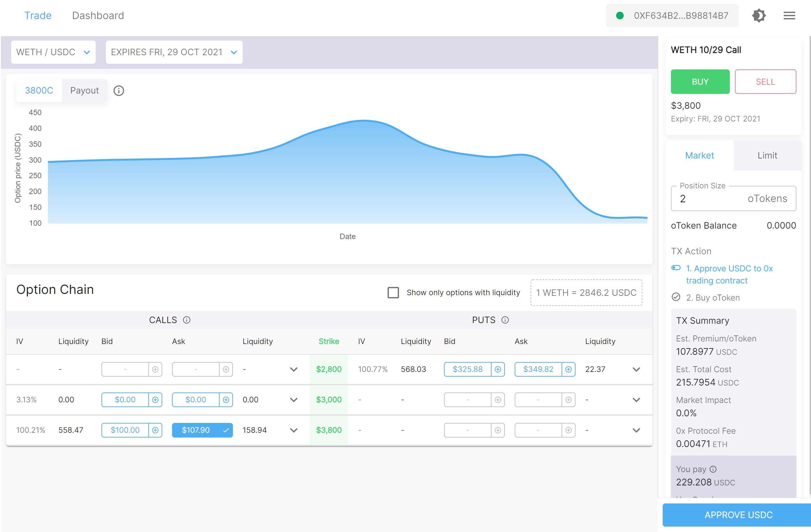Click plus icon on $100.00 call bid
The width and height of the screenshot is (811, 532).
[155, 430]
